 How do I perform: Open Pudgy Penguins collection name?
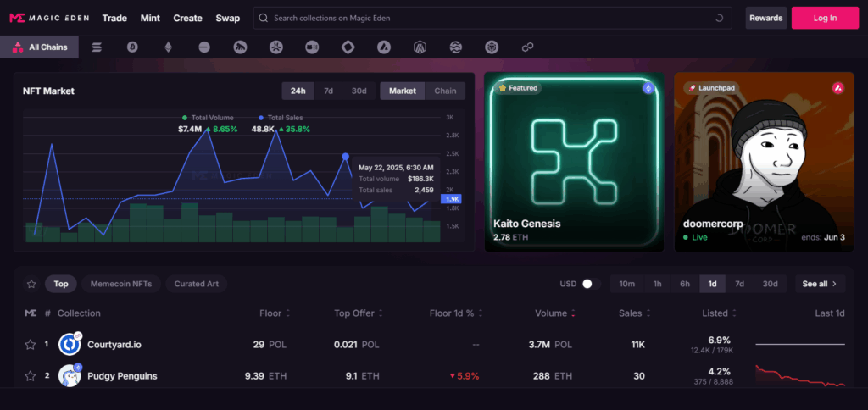(x=122, y=376)
